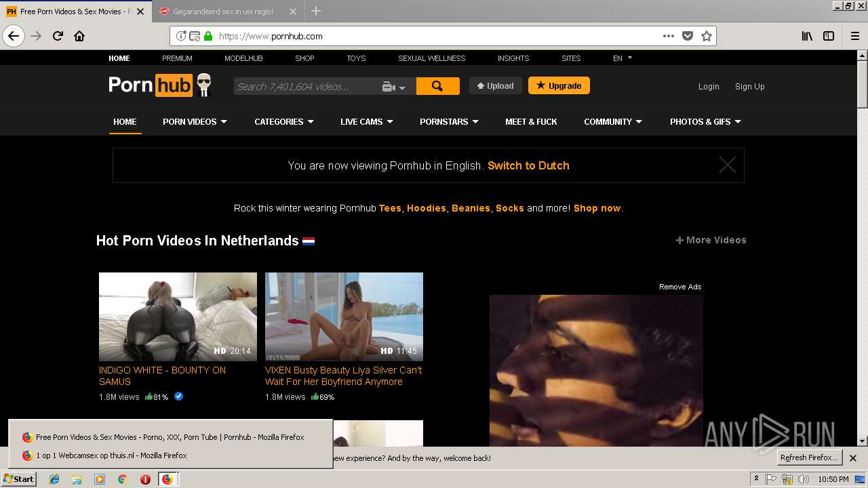Close the notification bar at bottom
Screen dimensions: 868x488
point(853,458)
